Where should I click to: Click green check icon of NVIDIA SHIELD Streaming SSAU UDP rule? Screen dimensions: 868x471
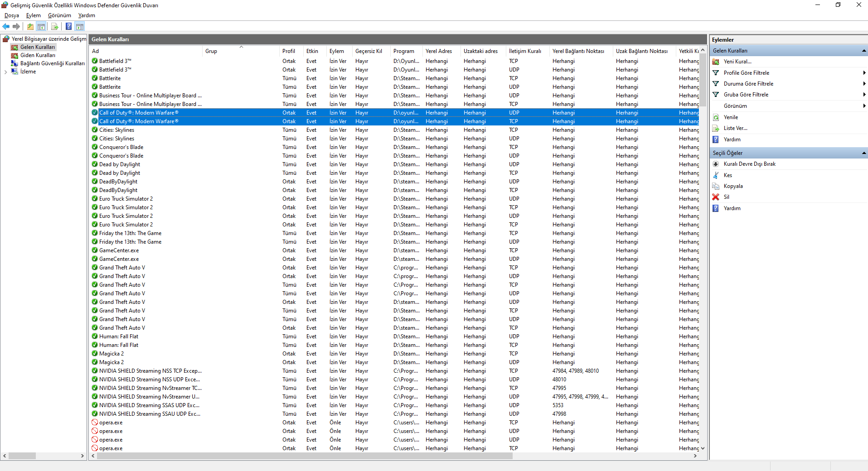point(95,414)
